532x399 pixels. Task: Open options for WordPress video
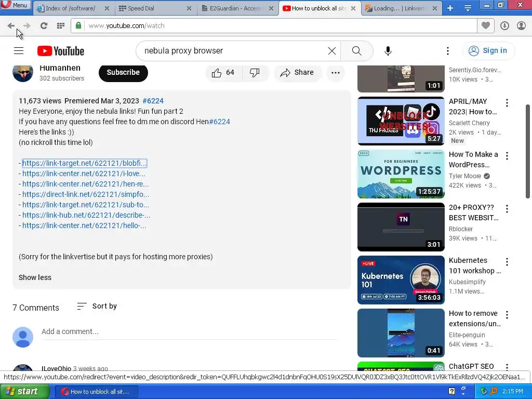coord(507,156)
